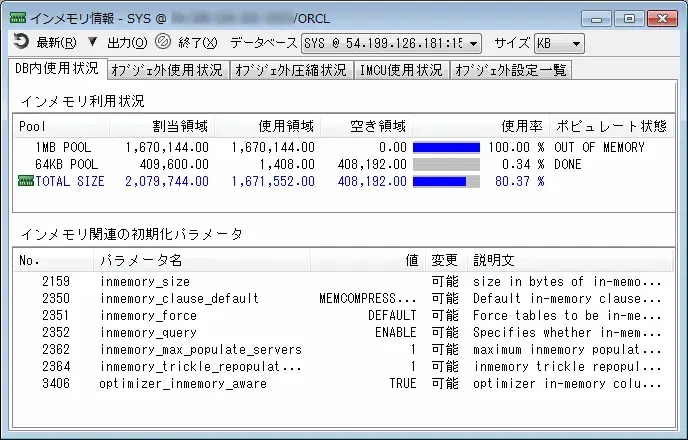This screenshot has height=440, width=688.
Task: Click the output (出力) down-arrow icon
Action: click(x=93, y=43)
